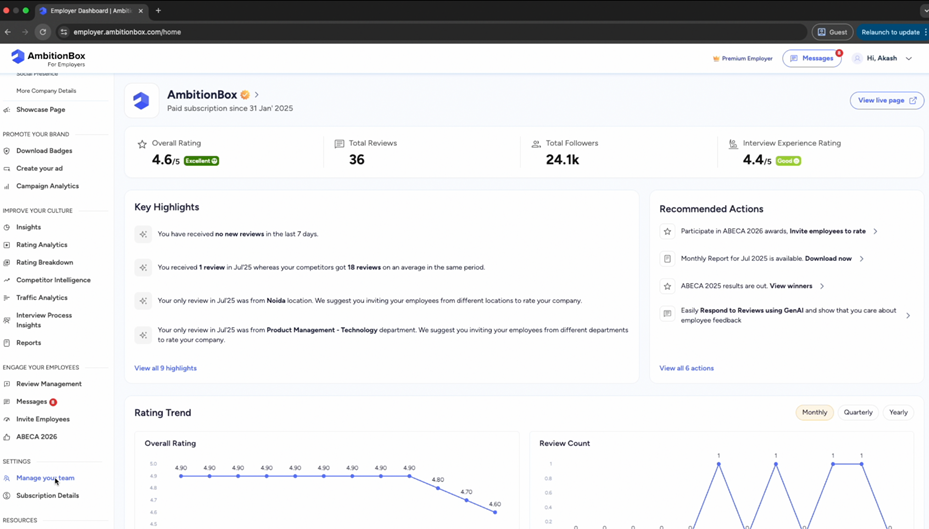The image size is (929, 529).
Task: Click the AmbitionBox logo in header
Action: [x=47, y=58]
